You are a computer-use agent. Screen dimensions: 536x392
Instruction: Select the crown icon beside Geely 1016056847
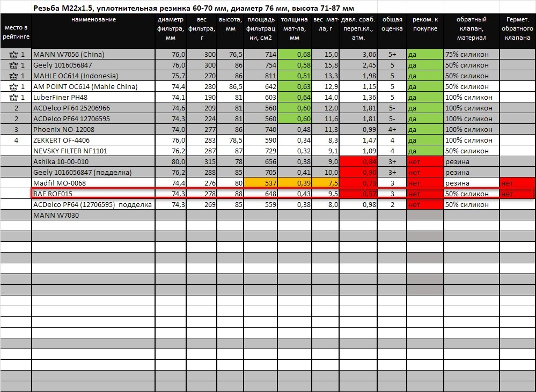point(13,65)
